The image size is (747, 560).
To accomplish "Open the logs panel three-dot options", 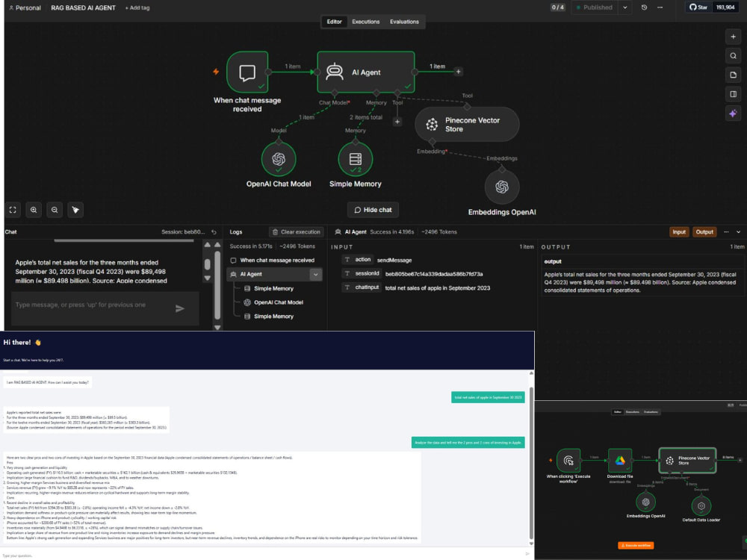I will click(x=726, y=232).
